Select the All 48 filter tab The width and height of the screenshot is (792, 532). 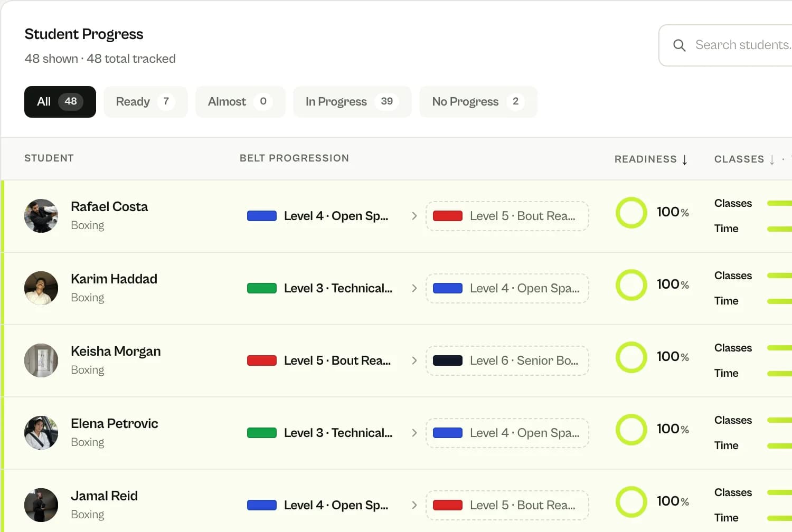(x=60, y=101)
